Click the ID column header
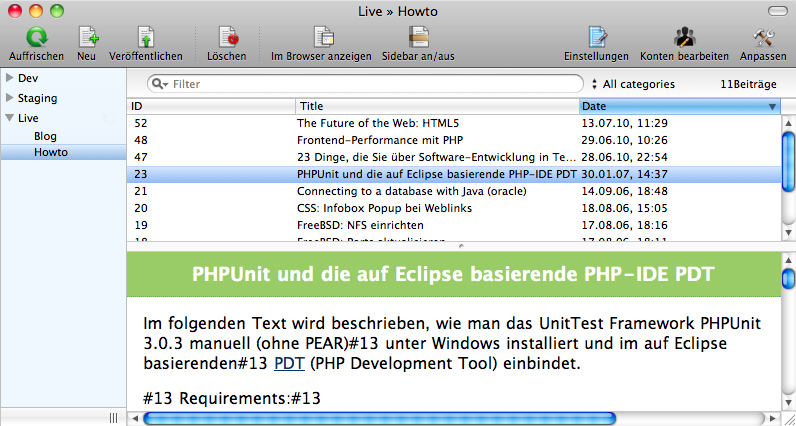The image size is (796, 426). (211, 107)
